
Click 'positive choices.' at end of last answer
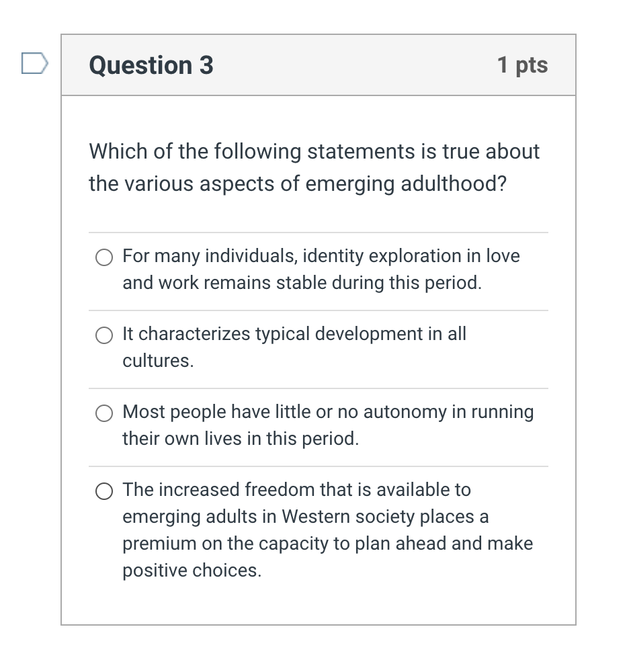click(x=192, y=571)
